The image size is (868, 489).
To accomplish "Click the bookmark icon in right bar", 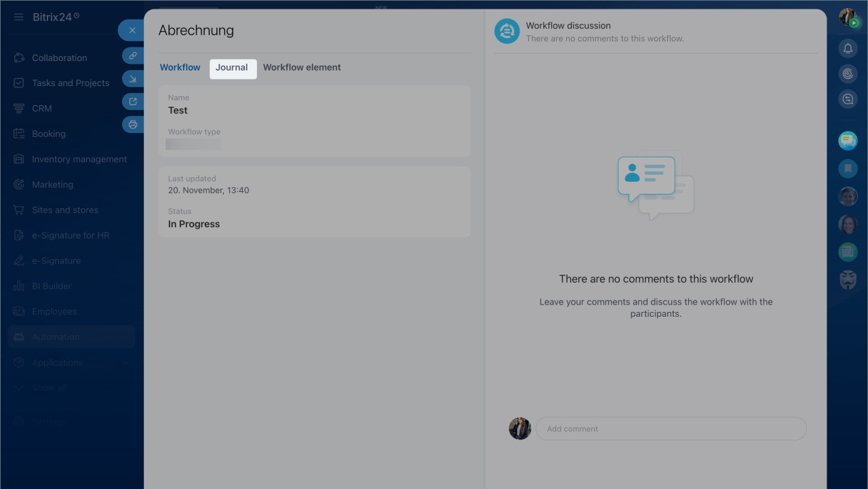I will click(x=848, y=168).
